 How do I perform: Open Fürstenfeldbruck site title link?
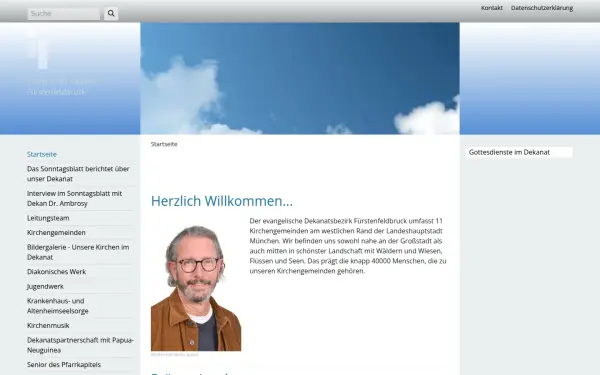[x=60, y=87]
